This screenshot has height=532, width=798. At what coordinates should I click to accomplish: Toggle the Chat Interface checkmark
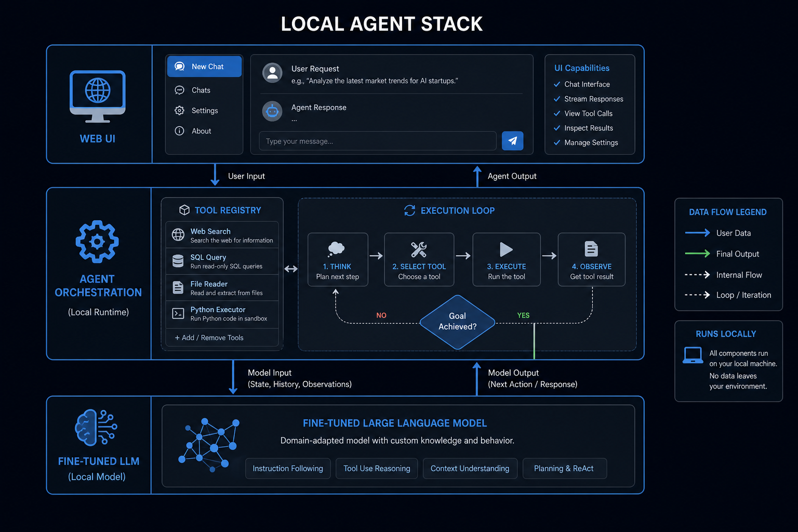point(557,84)
